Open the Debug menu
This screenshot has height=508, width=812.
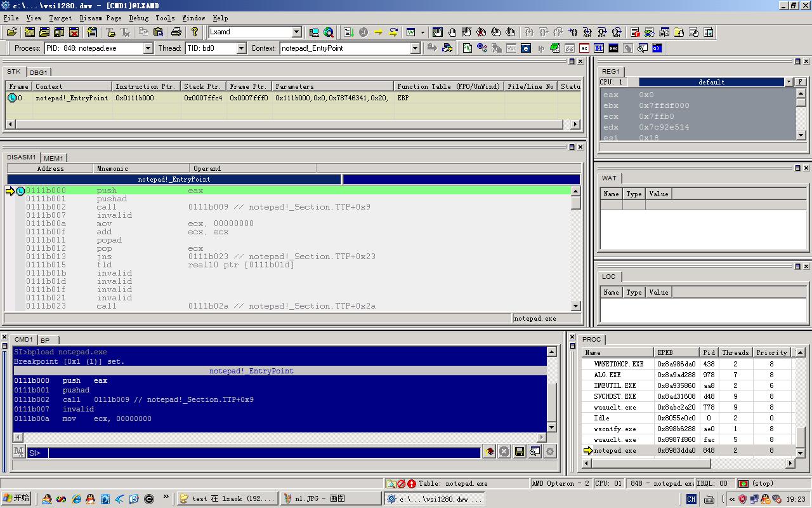138,18
